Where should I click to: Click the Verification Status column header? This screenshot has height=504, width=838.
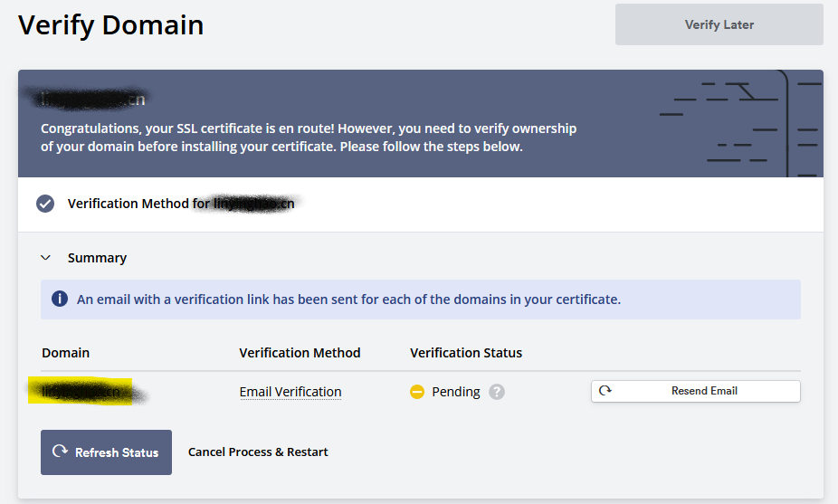click(x=466, y=353)
